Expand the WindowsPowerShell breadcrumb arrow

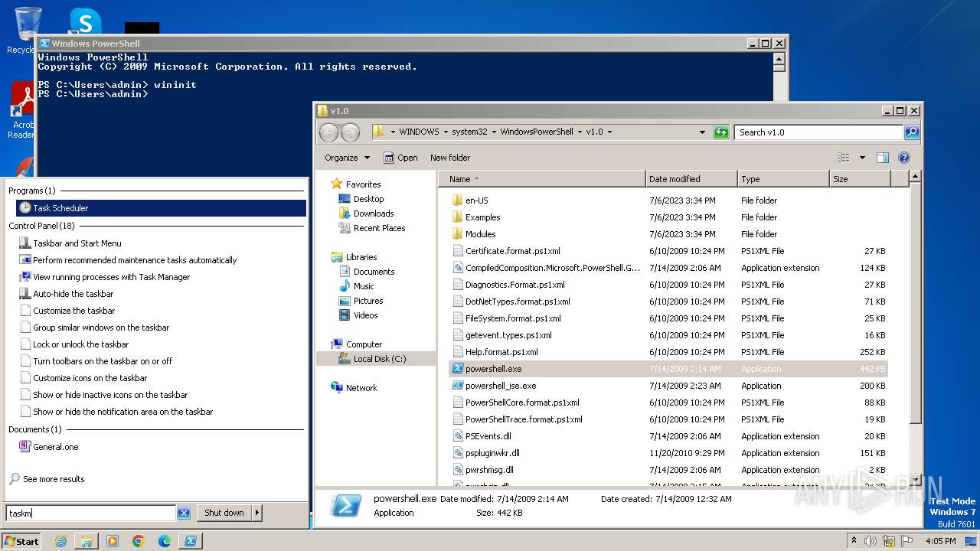(580, 132)
